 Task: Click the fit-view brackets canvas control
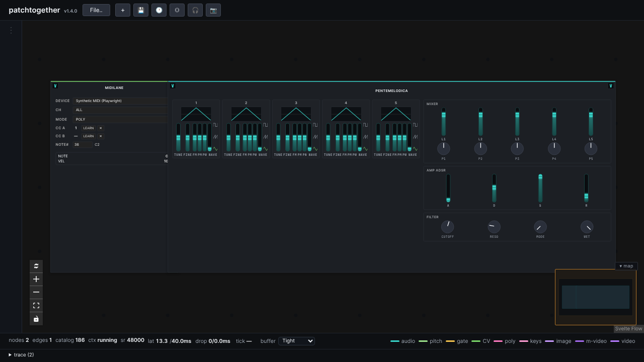click(x=36, y=305)
